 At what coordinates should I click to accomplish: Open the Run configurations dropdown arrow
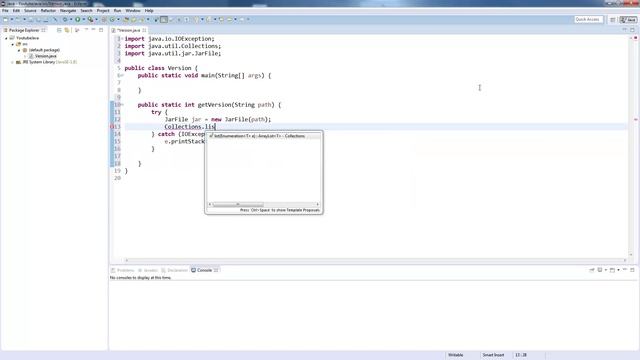84,20
